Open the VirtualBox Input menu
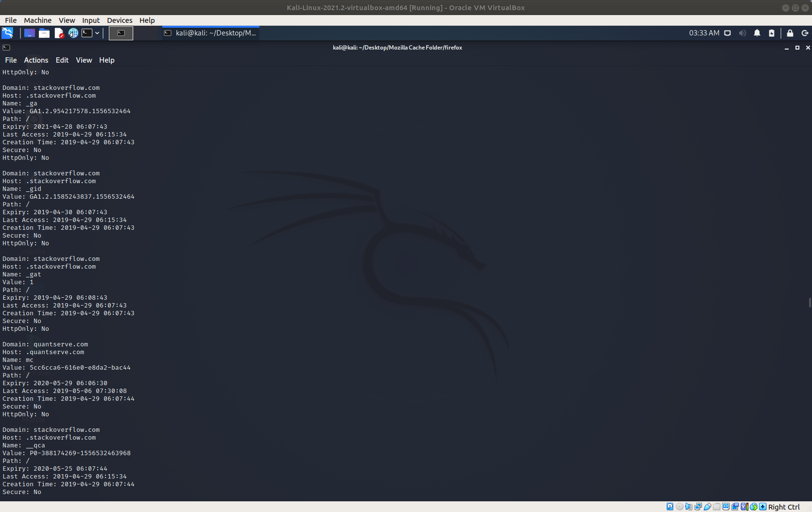 click(91, 20)
